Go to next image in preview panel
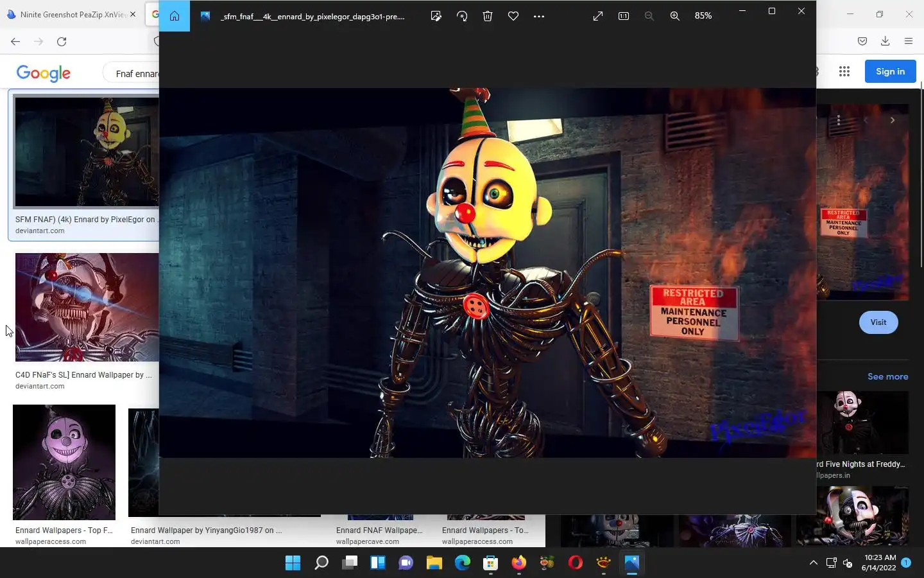This screenshot has height=578, width=924. (893, 120)
